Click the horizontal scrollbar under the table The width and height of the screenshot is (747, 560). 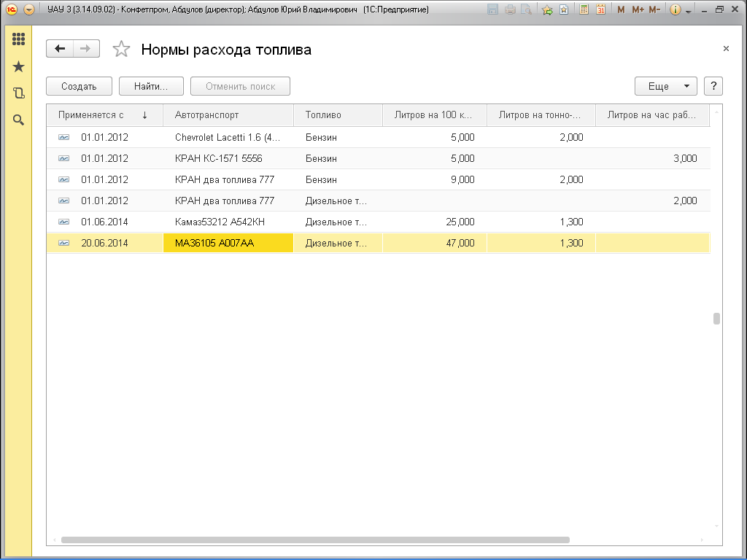(x=314, y=540)
